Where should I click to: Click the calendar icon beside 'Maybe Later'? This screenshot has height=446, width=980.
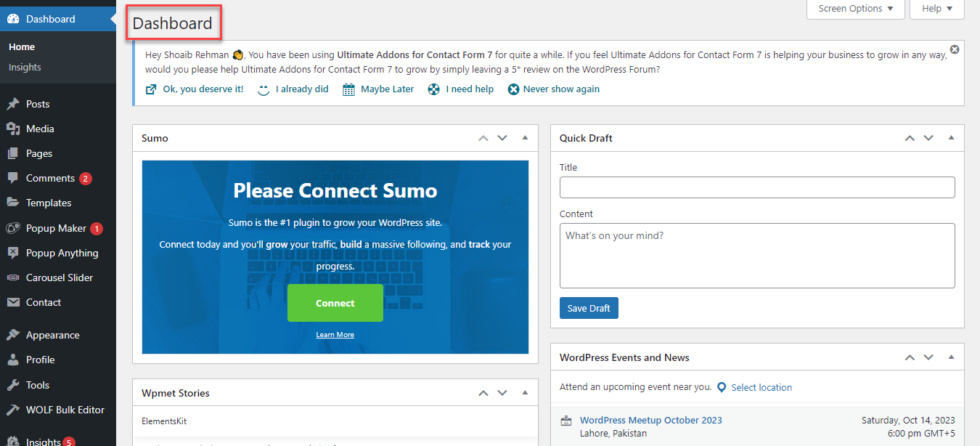click(x=348, y=89)
